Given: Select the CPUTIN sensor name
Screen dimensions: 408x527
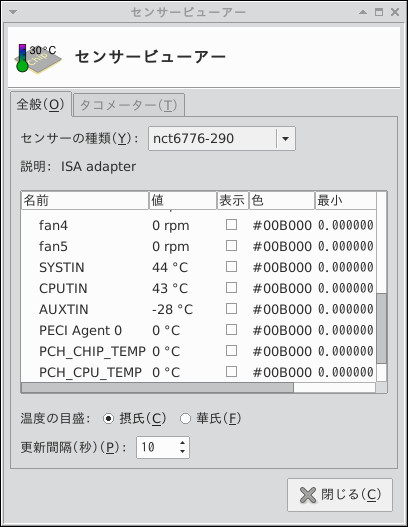Looking at the screenshot, I should [63, 289].
